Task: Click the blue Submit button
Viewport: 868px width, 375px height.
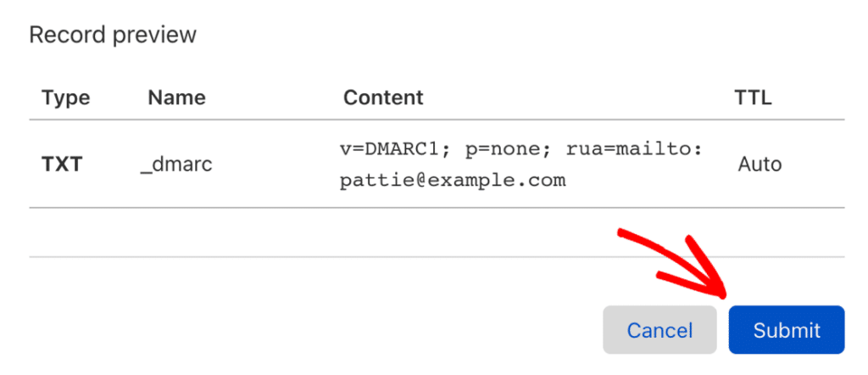Action: (786, 330)
